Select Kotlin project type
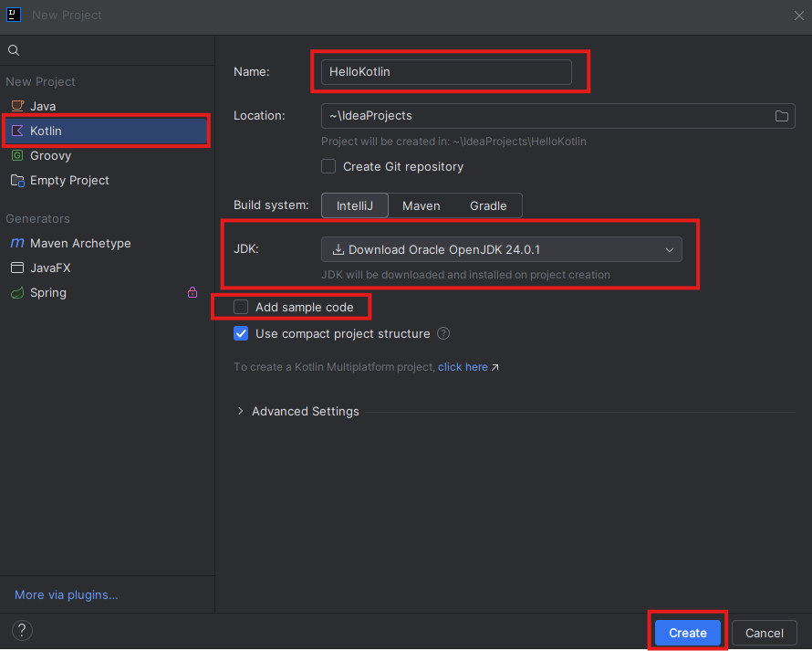The image size is (812, 651). tap(107, 131)
